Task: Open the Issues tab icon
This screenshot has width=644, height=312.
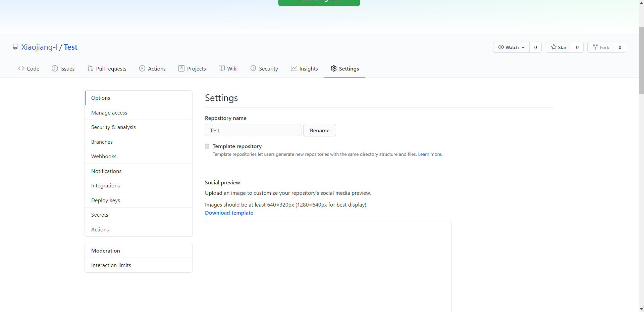Action: click(55, 69)
